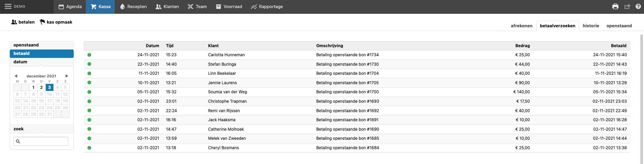The image size is (644, 164).
Task: Click the zoek search input field
Action: tap(41, 141)
